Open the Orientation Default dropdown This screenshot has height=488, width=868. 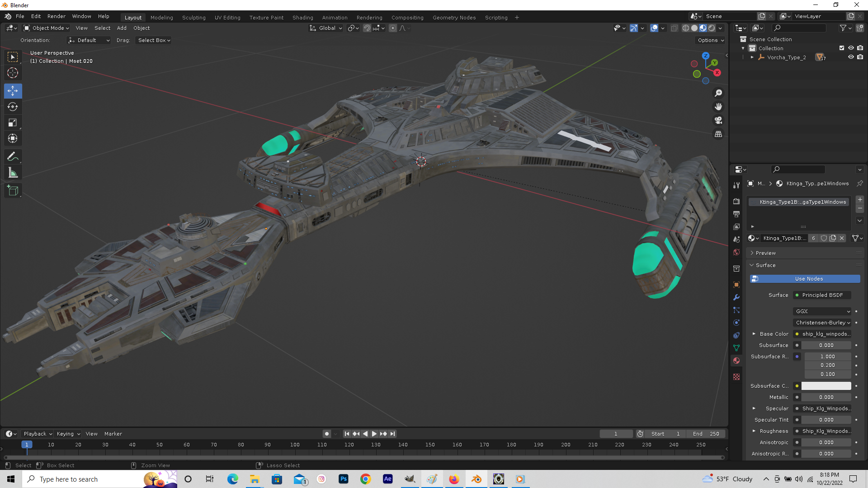[x=89, y=40]
